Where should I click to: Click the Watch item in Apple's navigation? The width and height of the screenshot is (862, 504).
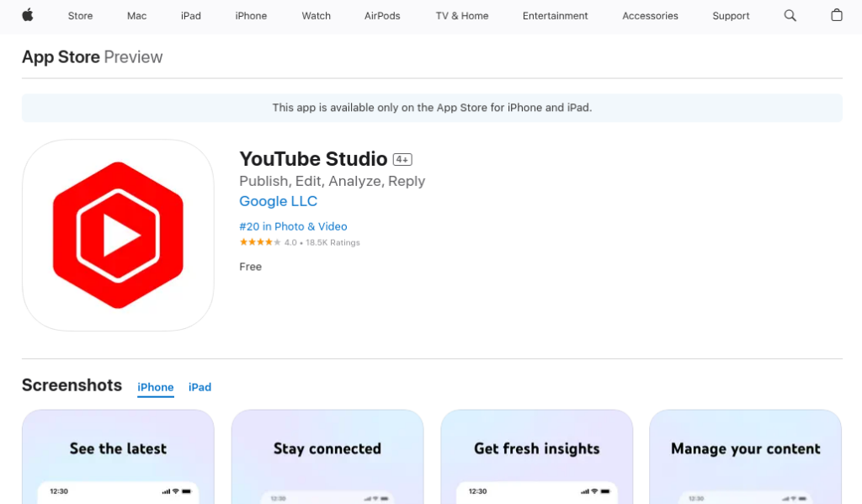click(x=316, y=15)
